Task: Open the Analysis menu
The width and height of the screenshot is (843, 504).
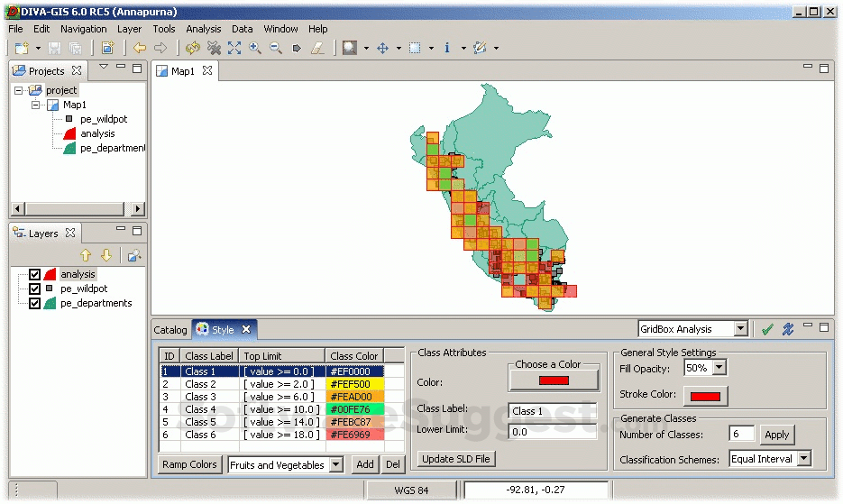Action: coord(204,29)
